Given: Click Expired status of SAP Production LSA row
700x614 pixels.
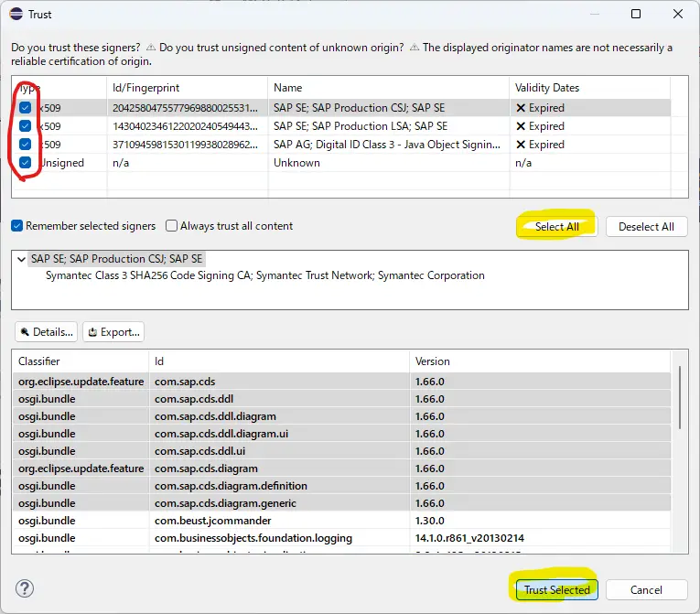Looking at the screenshot, I should click(540, 126).
